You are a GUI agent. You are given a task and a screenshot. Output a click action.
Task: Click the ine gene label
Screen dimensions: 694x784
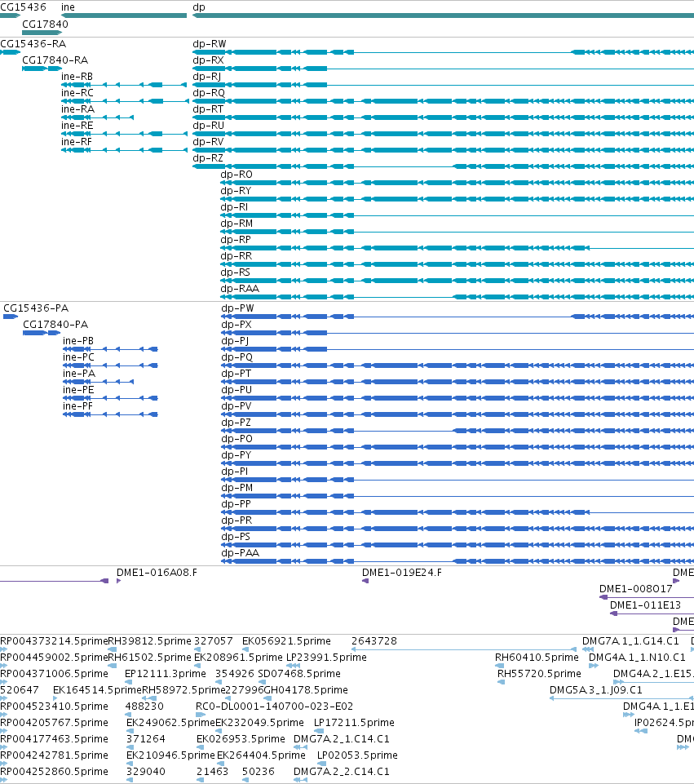click(68, 7)
